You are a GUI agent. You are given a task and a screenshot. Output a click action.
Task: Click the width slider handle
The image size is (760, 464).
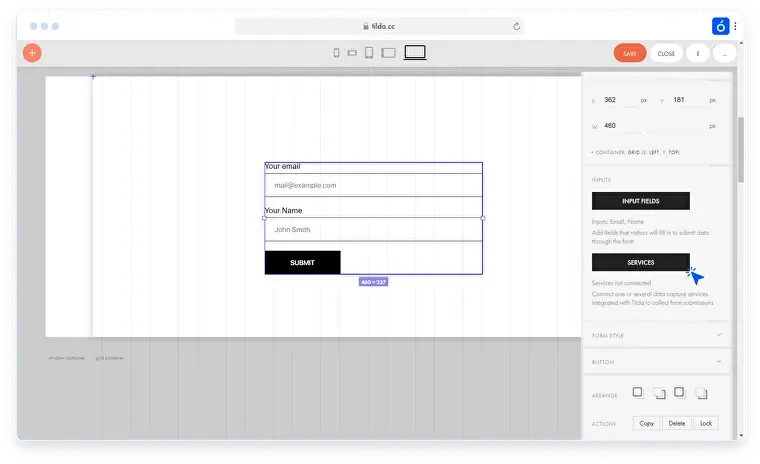[x=643, y=132]
